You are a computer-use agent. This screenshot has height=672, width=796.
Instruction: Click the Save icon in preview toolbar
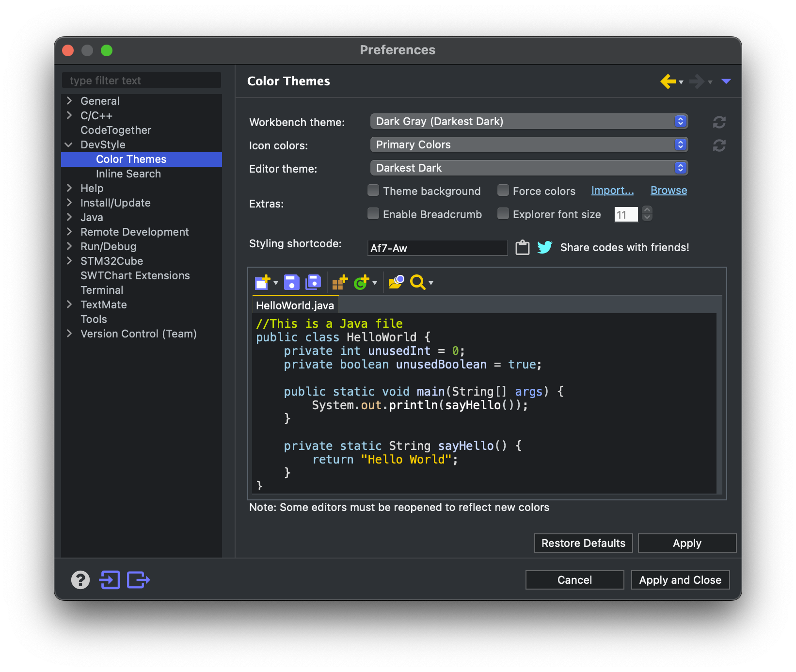tap(291, 282)
